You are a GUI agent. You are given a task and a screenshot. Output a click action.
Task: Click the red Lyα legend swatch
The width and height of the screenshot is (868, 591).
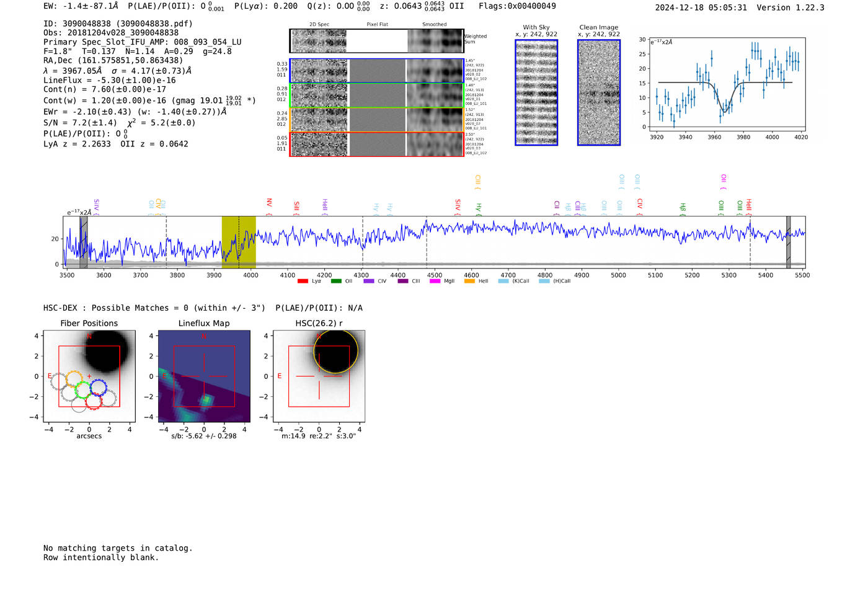point(303,281)
